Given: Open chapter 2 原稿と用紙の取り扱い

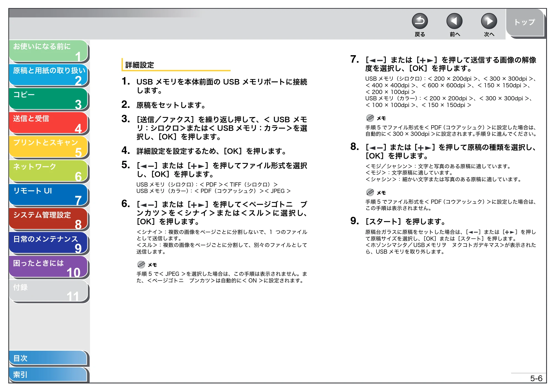Looking at the screenshot, I should click(x=49, y=75).
